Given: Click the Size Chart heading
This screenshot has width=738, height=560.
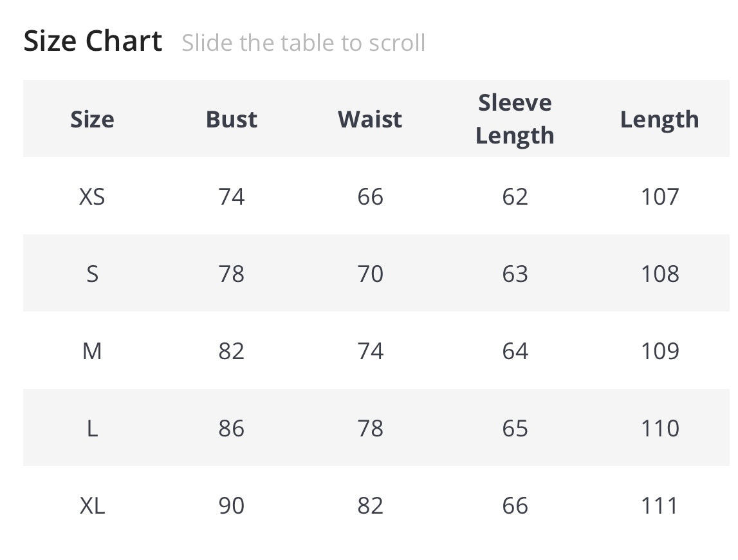Looking at the screenshot, I should tap(93, 41).
